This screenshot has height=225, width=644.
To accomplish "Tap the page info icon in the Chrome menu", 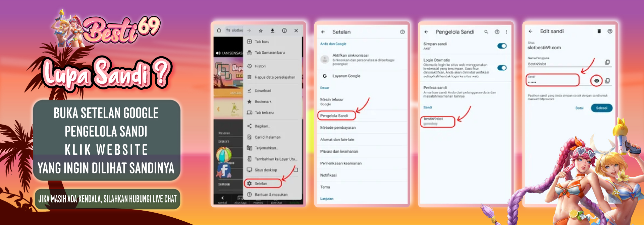I will [284, 30].
